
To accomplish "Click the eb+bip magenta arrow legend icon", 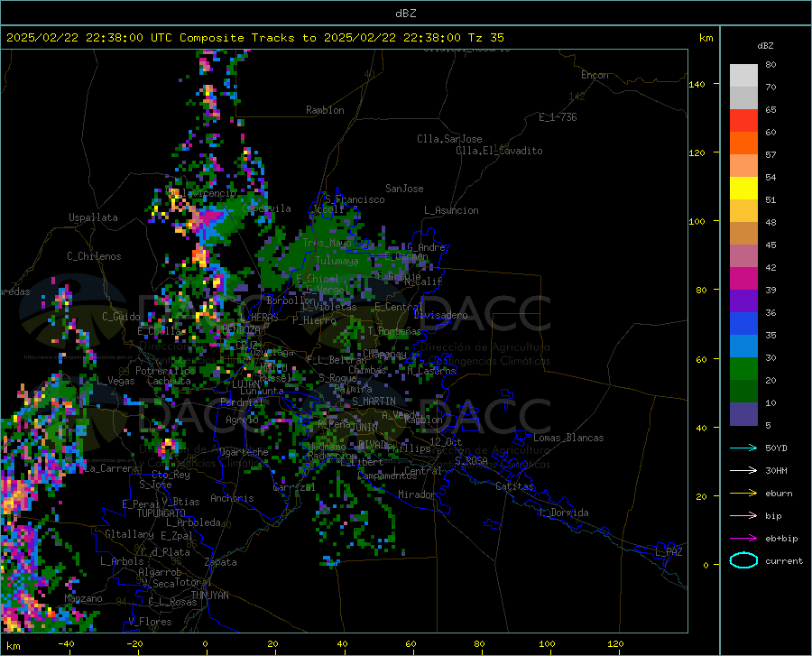I will coord(743,539).
